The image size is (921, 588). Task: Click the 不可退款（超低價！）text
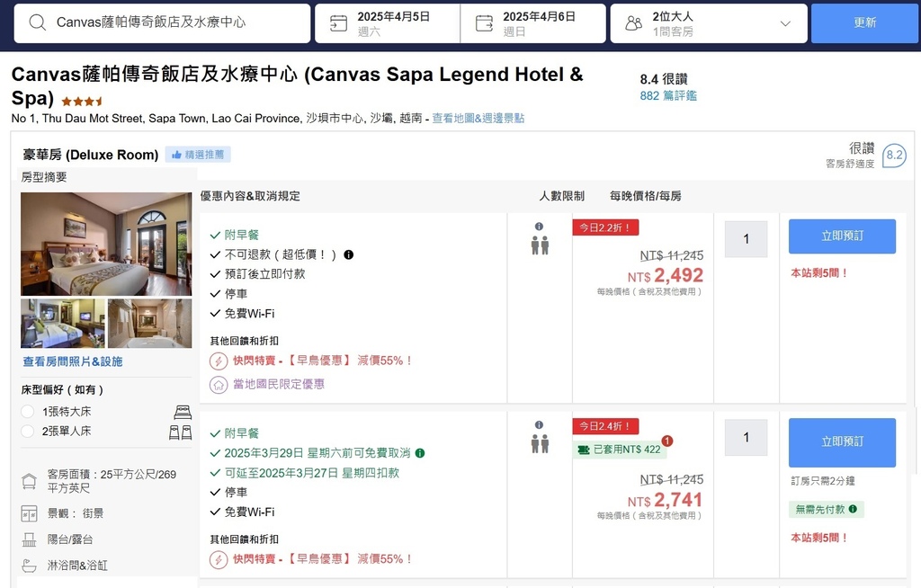coord(281,255)
